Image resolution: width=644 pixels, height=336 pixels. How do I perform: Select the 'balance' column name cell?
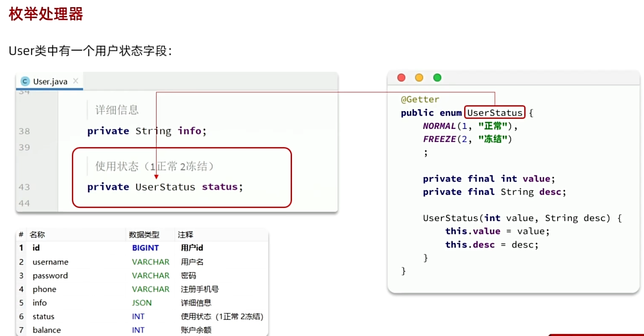pos(47,330)
